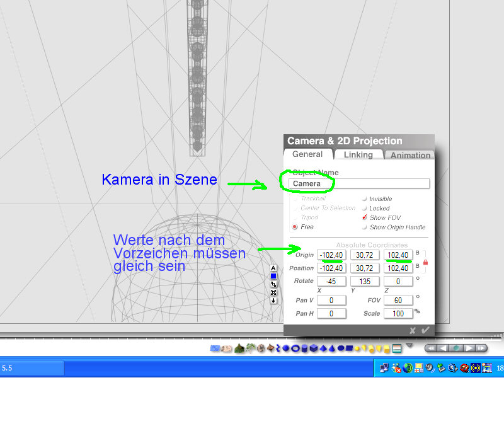504x431 pixels.
Task: Jump to last animation frame
Action: [481, 348]
